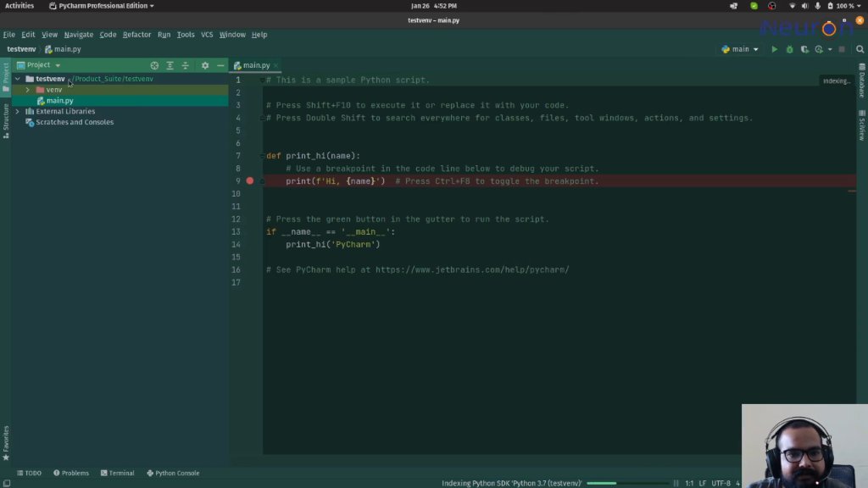Viewport: 868px width, 488px height.
Task: Click the grey stop icon in toolbar
Action: (x=842, y=49)
